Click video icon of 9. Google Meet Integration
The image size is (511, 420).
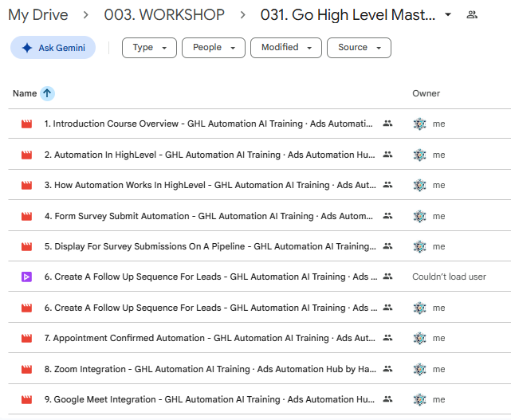pos(27,399)
